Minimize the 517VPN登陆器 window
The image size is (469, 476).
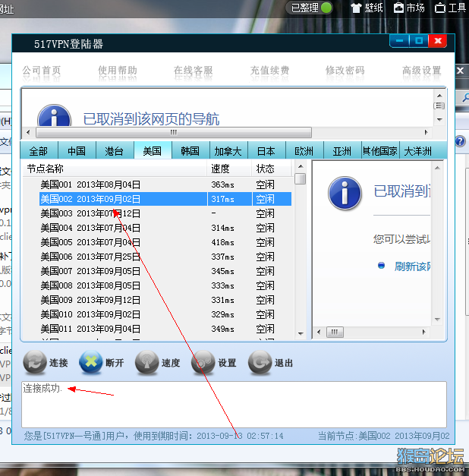pyautogui.click(x=400, y=41)
